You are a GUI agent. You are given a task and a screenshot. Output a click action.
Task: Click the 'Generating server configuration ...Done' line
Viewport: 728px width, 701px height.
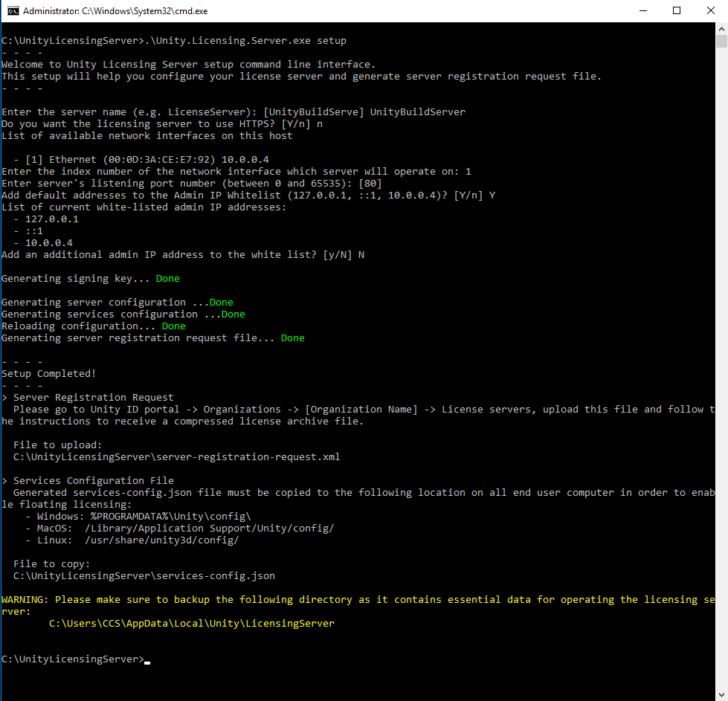click(117, 303)
